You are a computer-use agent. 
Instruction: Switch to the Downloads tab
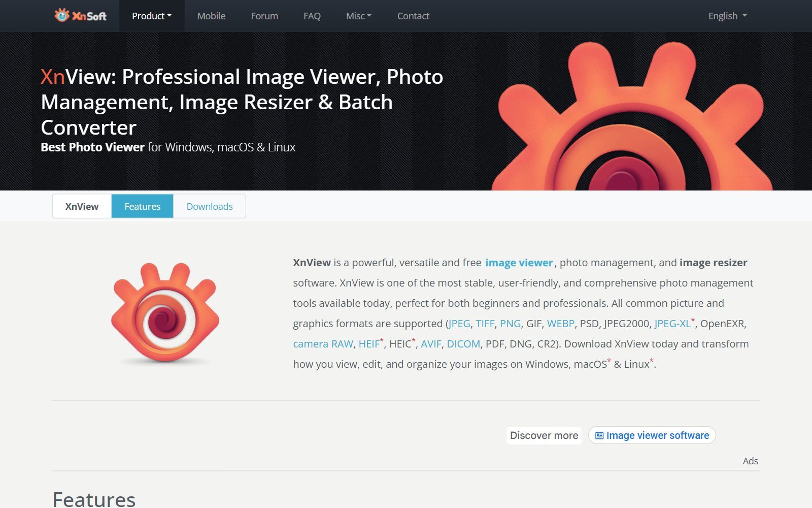(210, 206)
